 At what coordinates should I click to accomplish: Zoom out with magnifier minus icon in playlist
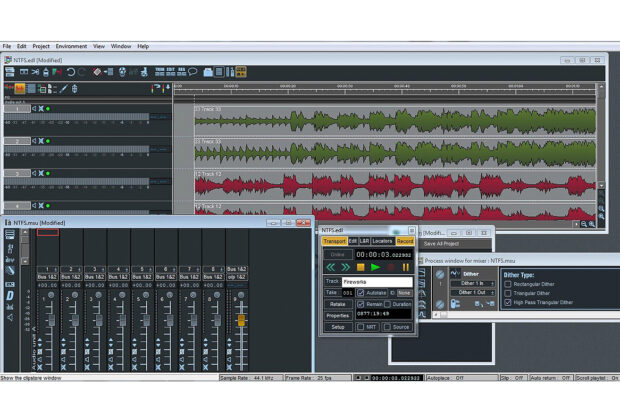[x=584, y=224]
